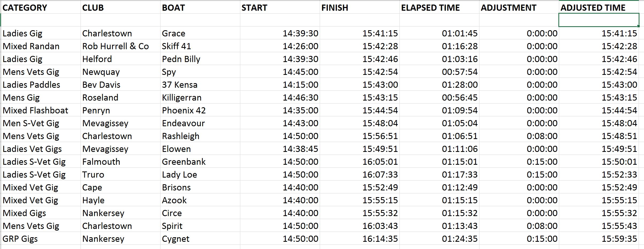The height and width of the screenshot is (249, 644).
Task: Select the Circe boat cell
Action: [x=200, y=213]
